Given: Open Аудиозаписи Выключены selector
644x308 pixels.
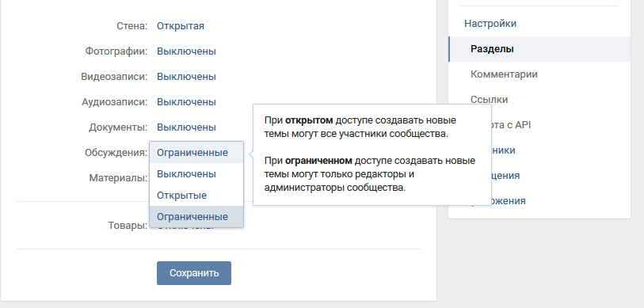Looking at the screenshot, I should tap(186, 102).
